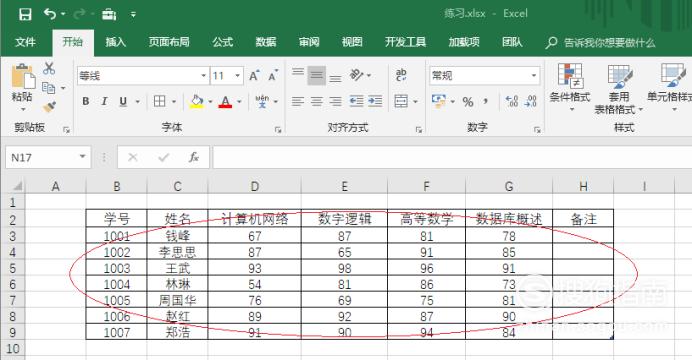The height and width of the screenshot is (360, 692).
Task: Select column D header
Action: [x=255, y=186]
